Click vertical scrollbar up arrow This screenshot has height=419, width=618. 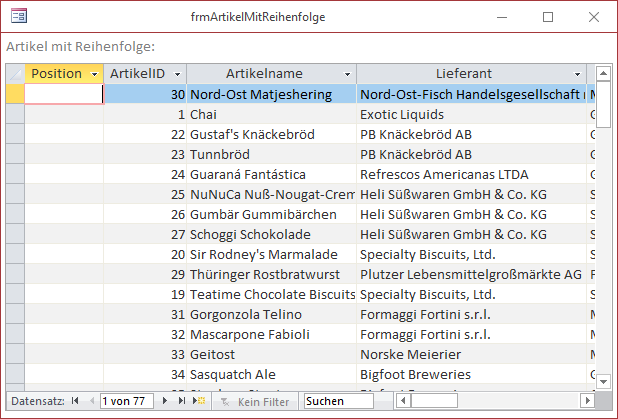603,73
